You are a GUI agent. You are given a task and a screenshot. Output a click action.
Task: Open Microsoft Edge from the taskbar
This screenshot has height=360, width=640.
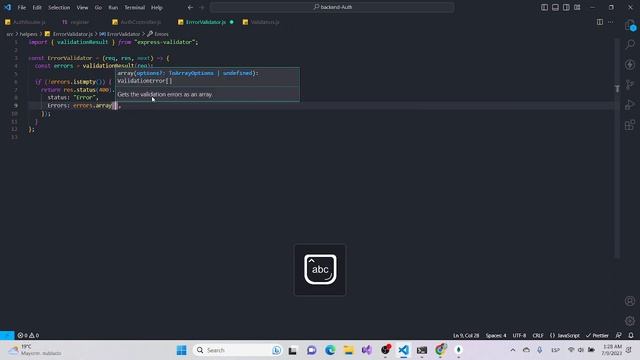click(330, 350)
